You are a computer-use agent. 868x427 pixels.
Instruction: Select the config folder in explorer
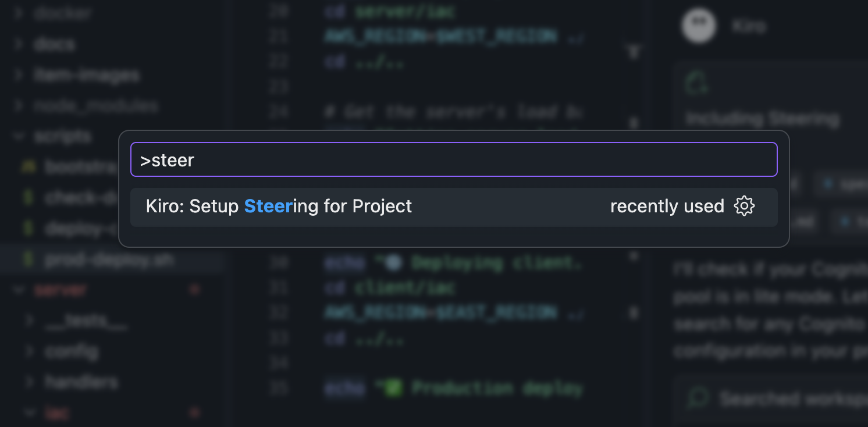[71, 351]
